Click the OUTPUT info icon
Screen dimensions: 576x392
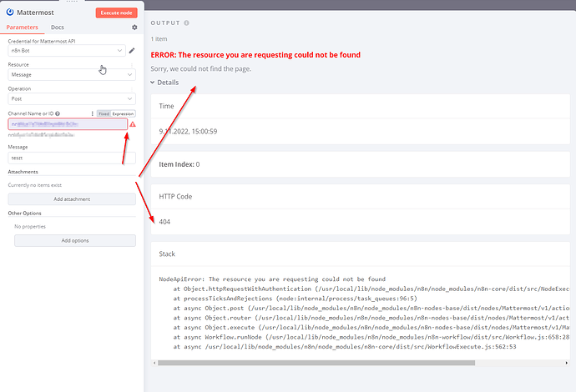(187, 23)
